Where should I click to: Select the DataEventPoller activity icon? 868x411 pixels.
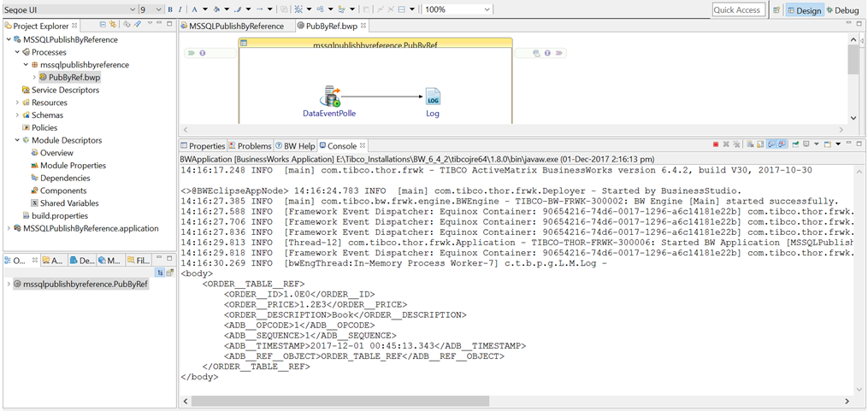(x=329, y=97)
